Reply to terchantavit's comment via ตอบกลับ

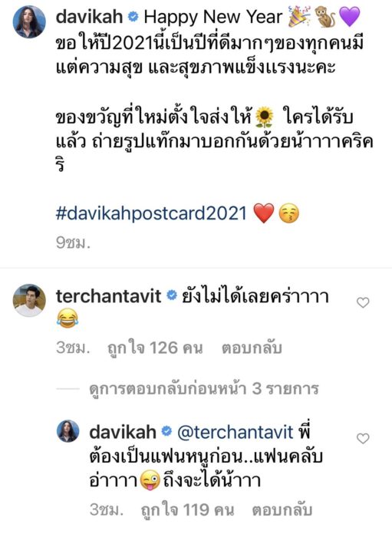pyautogui.click(x=252, y=348)
